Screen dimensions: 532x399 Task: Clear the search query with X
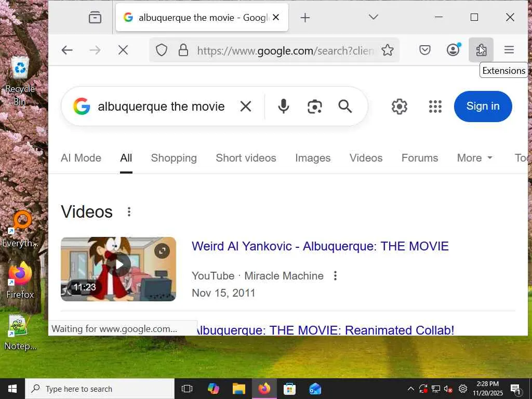246,107
